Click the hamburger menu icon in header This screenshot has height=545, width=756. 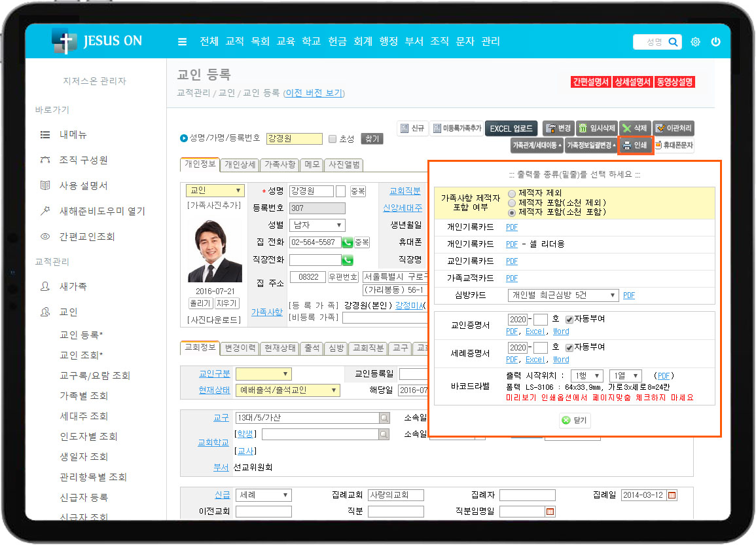click(x=182, y=42)
